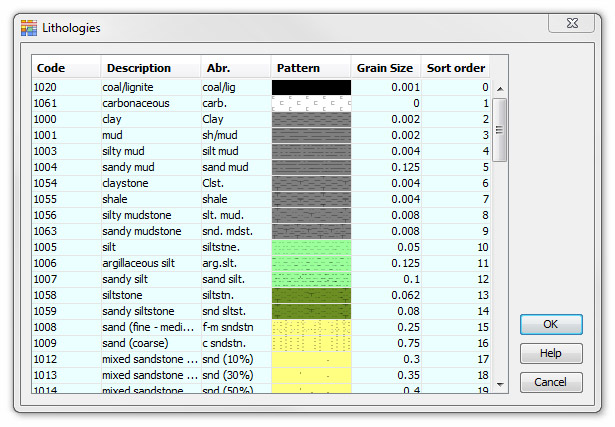
Task: Select grain size 0.062 cell
Action: pyautogui.click(x=386, y=295)
